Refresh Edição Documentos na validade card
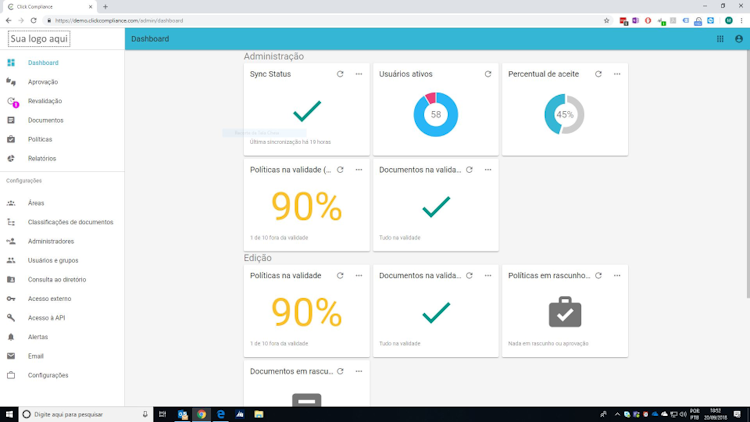The image size is (750, 422). click(x=469, y=276)
